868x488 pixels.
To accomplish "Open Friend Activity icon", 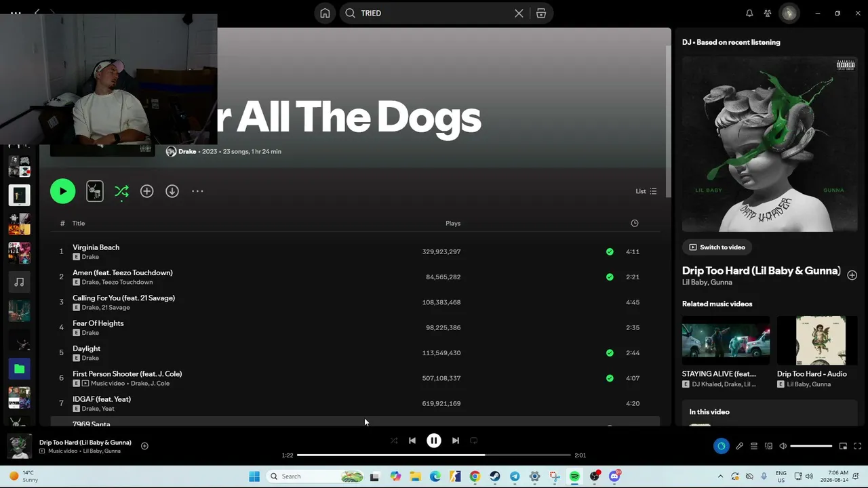I will coord(768,13).
